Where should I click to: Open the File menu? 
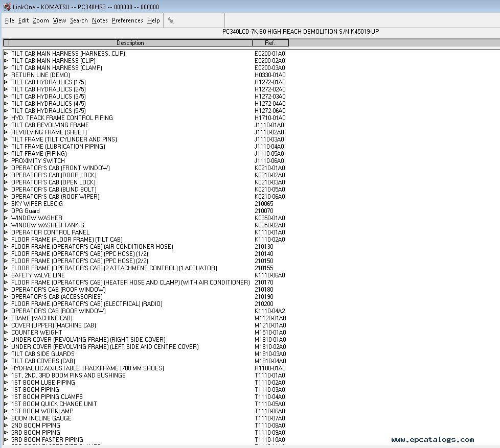10,20
